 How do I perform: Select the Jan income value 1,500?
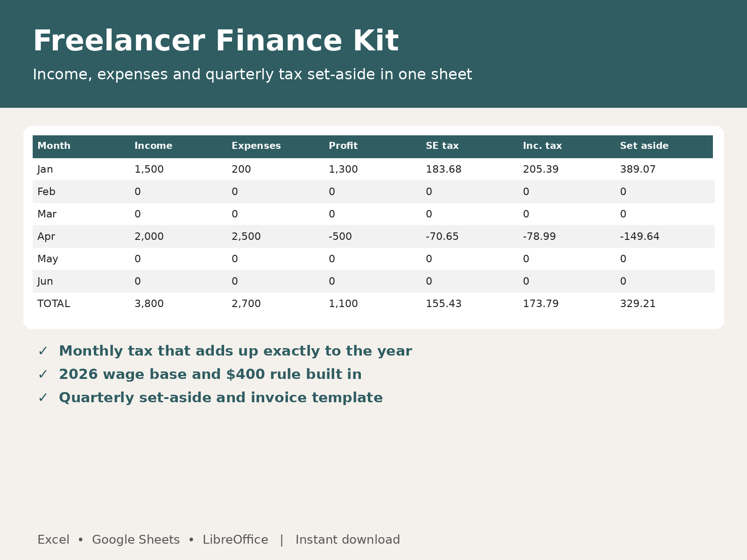[149, 169]
